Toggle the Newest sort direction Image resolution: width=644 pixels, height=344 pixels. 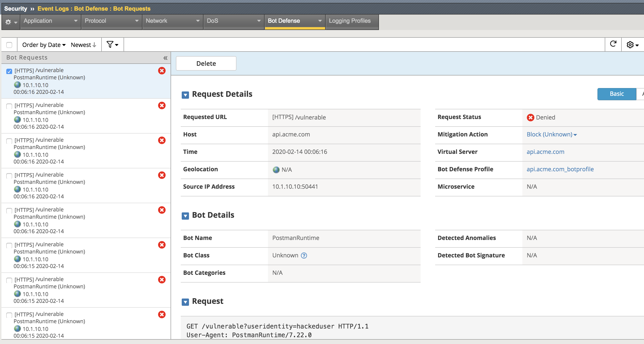point(84,45)
